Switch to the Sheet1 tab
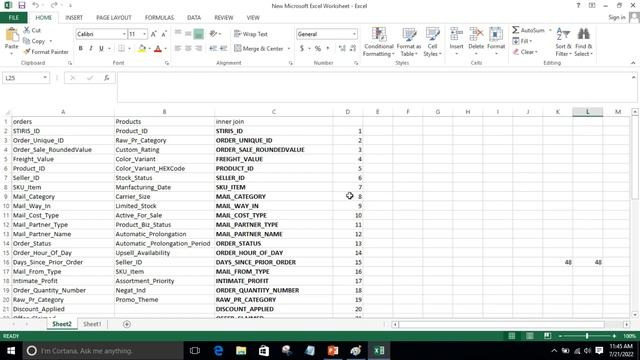This screenshot has height=360, width=640. pyautogui.click(x=92, y=324)
